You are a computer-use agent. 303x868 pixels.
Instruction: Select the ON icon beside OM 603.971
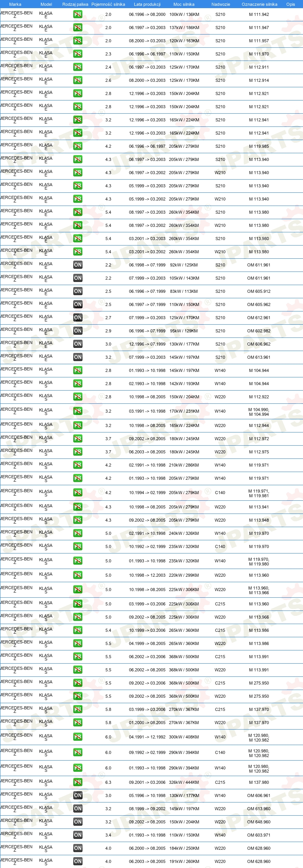coord(78,835)
